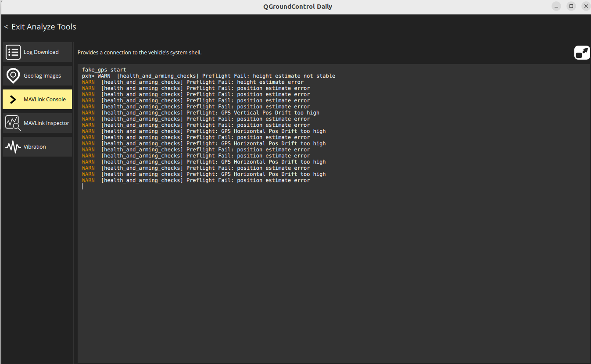The height and width of the screenshot is (364, 591).
Task: Open the Log Download page
Action: [x=41, y=52]
